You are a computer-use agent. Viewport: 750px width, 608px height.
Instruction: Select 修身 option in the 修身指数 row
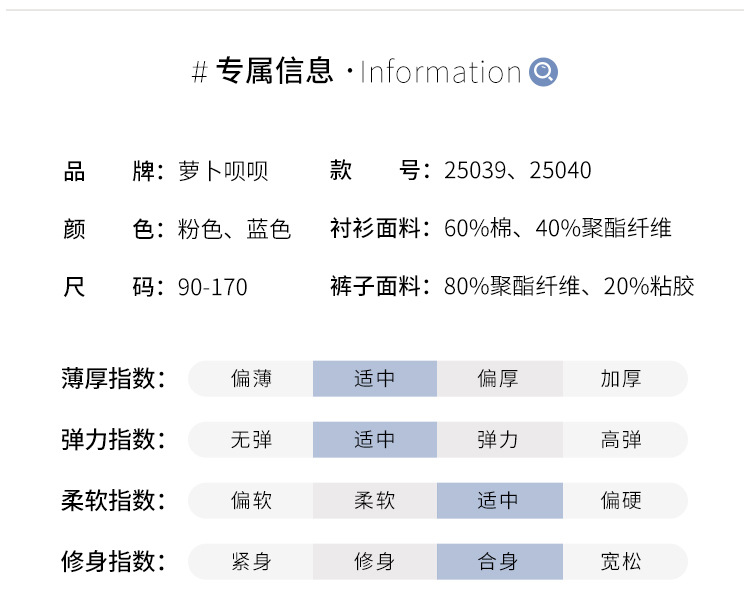375,562
